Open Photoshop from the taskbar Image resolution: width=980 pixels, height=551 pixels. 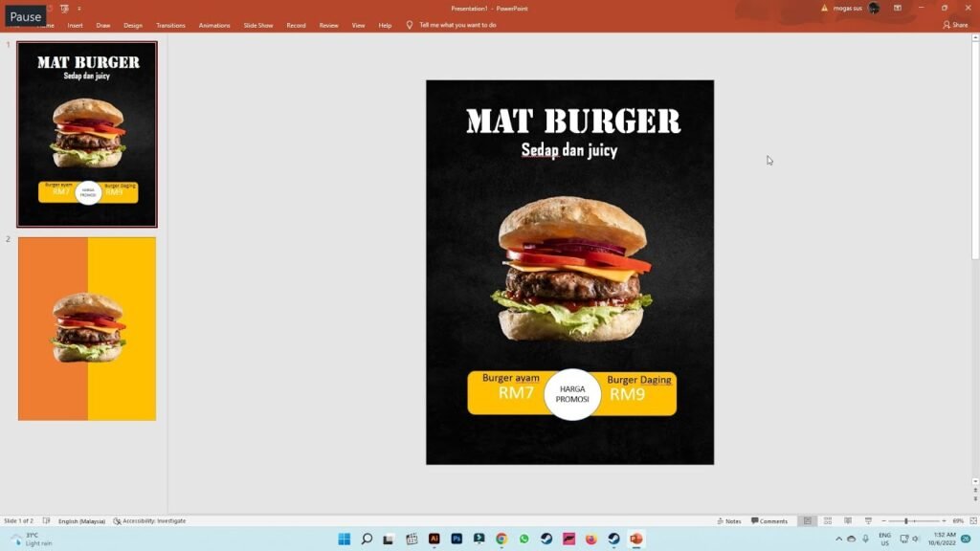[457, 539]
